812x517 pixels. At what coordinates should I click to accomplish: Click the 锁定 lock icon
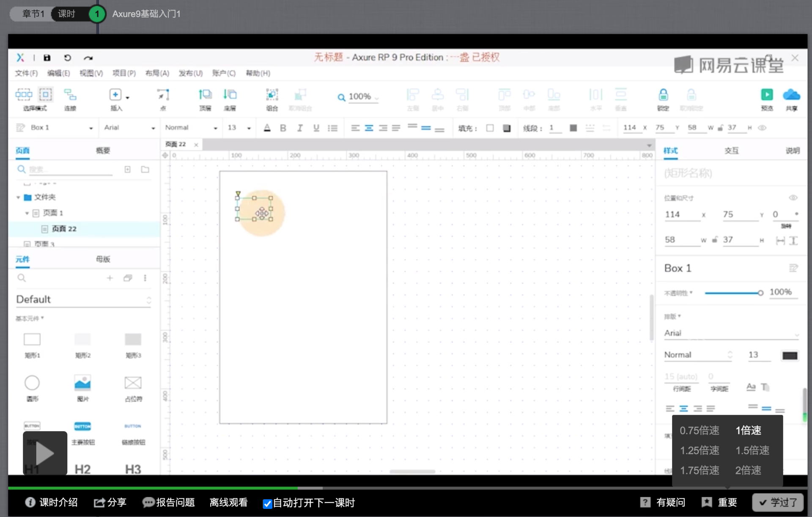click(x=663, y=94)
